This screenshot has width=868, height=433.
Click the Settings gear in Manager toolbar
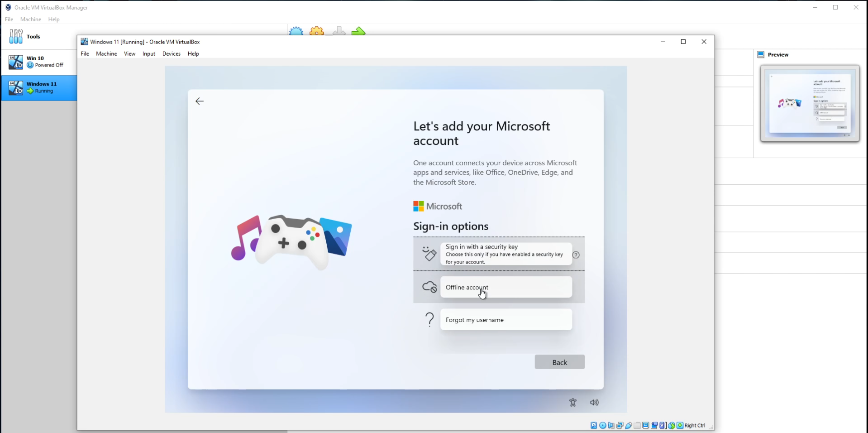click(x=317, y=31)
